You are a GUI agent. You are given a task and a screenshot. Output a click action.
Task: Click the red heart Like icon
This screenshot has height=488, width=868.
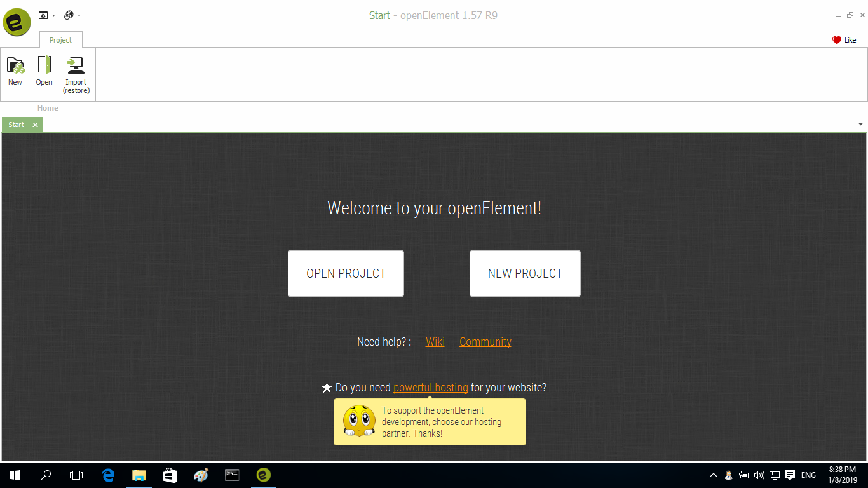[x=836, y=40]
